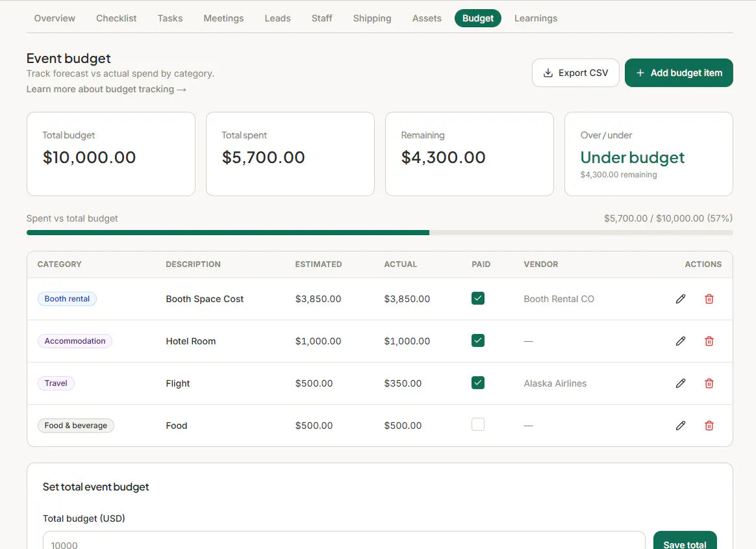Switch to the Leads tab
This screenshot has width=756, height=549.
tap(278, 18)
